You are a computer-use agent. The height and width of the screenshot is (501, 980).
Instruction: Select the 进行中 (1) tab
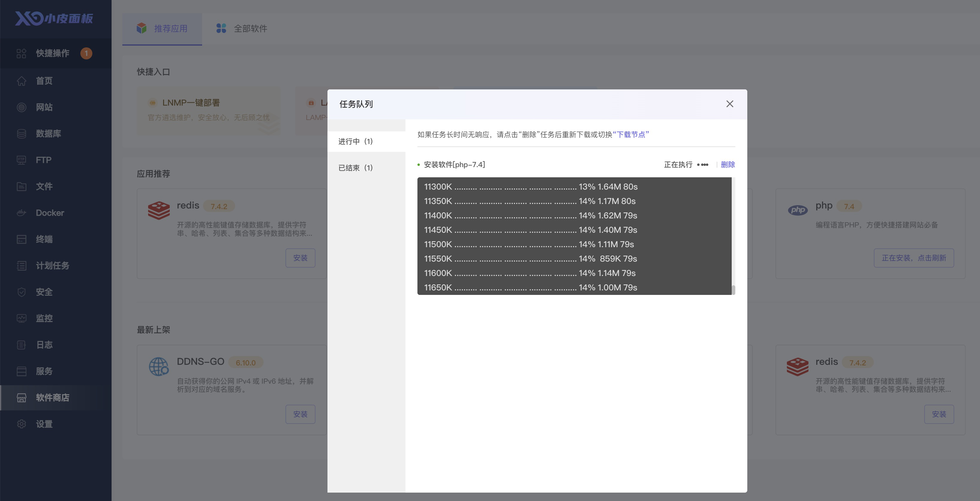point(355,142)
